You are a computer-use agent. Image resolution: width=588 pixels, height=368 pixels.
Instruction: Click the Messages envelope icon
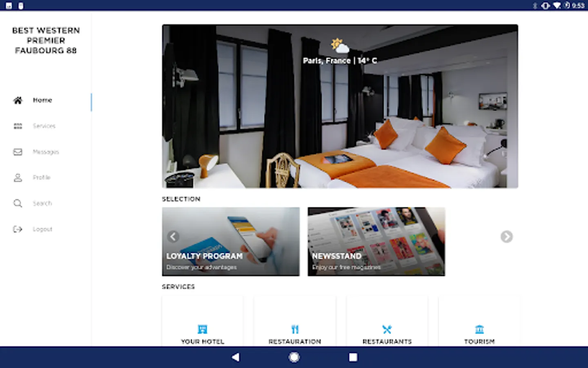18,152
